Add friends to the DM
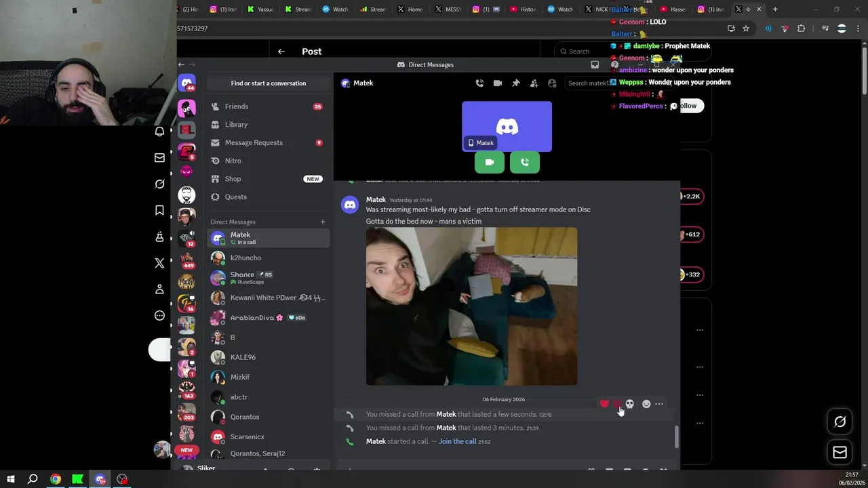This screenshot has height=488, width=868. pyautogui.click(x=534, y=83)
